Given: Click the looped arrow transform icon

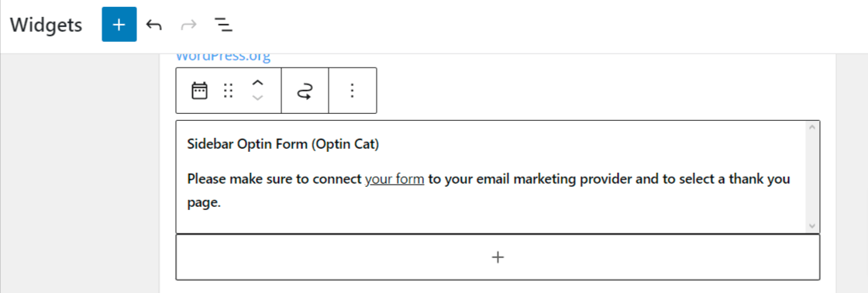Looking at the screenshot, I should click(305, 91).
